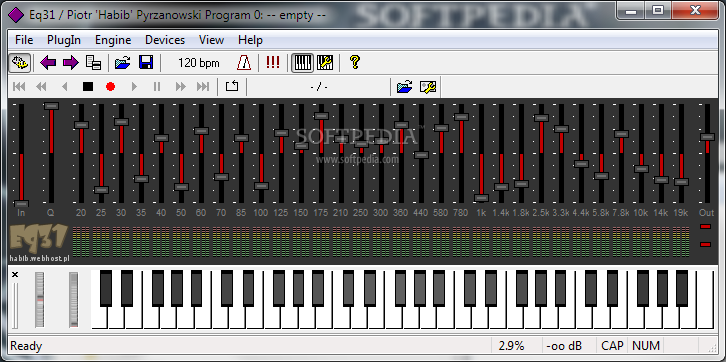This screenshot has width=726, height=362.
Task: Click the Ready status text
Action: point(26,346)
